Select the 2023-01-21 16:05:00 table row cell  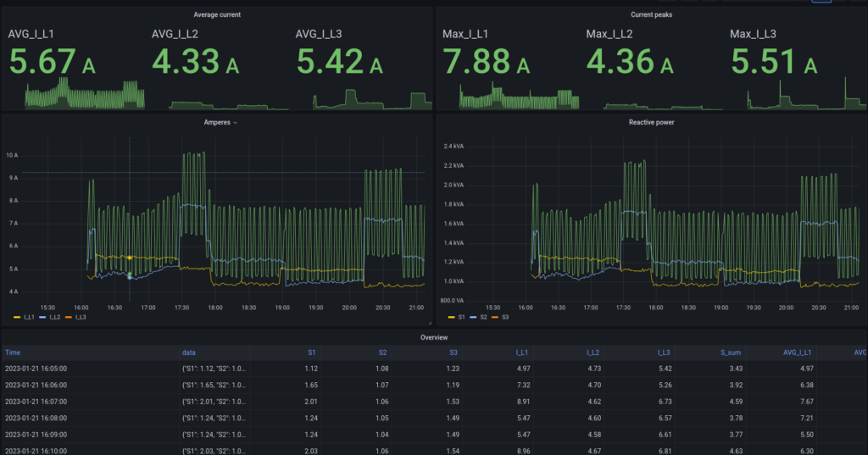click(36, 369)
